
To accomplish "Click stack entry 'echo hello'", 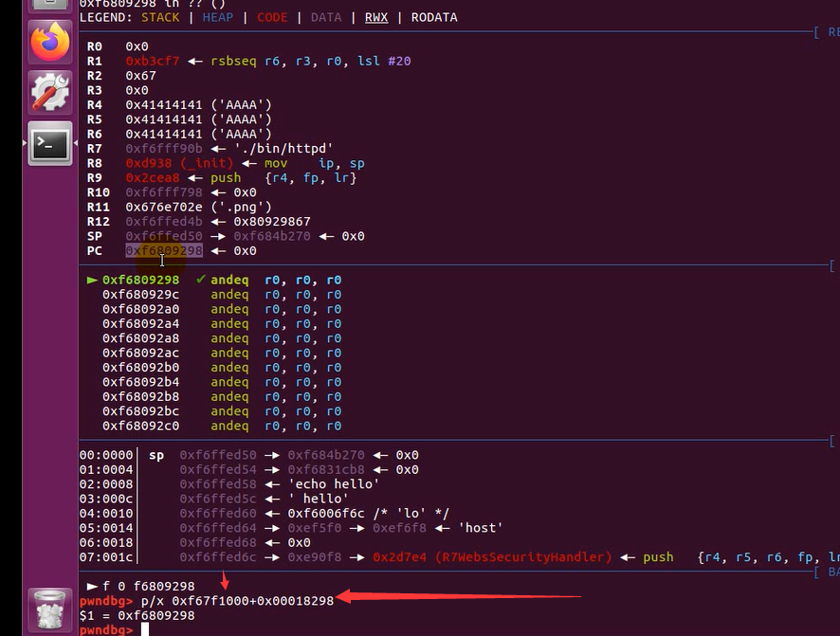I will click(334, 484).
